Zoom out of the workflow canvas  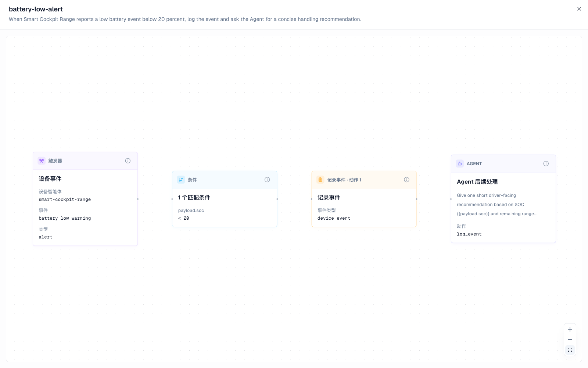click(x=570, y=340)
